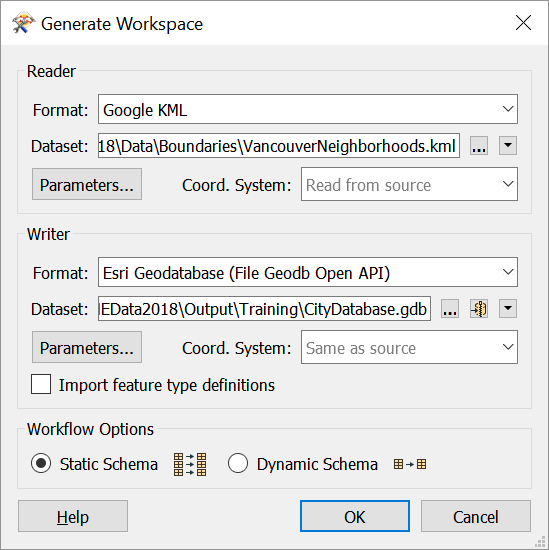Expand the Reader Format Google KML dropdown

pyautogui.click(x=308, y=109)
